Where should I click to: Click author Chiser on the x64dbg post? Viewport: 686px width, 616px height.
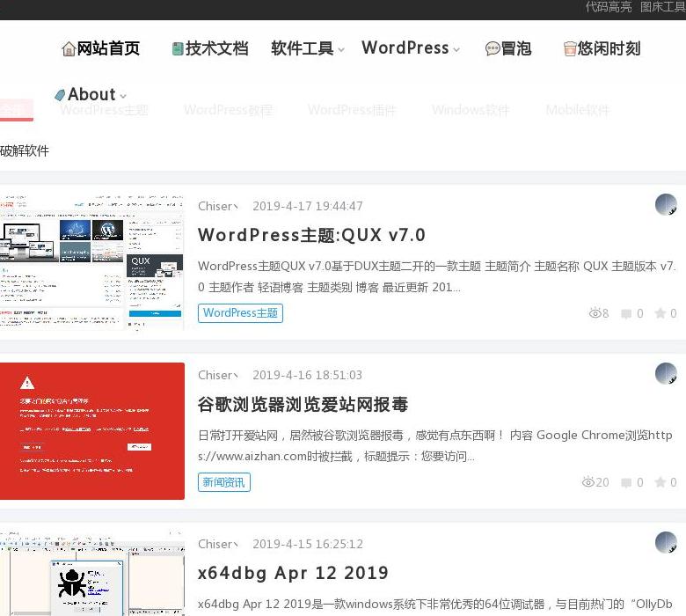[x=217, y=544]
